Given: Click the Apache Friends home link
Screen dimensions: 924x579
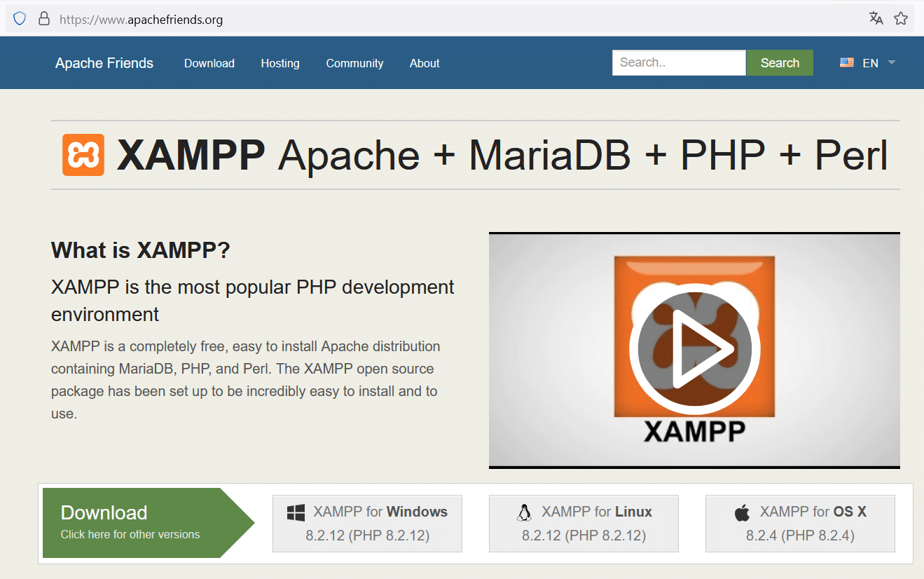Looking at the screenshot, I should click(104, 63).
